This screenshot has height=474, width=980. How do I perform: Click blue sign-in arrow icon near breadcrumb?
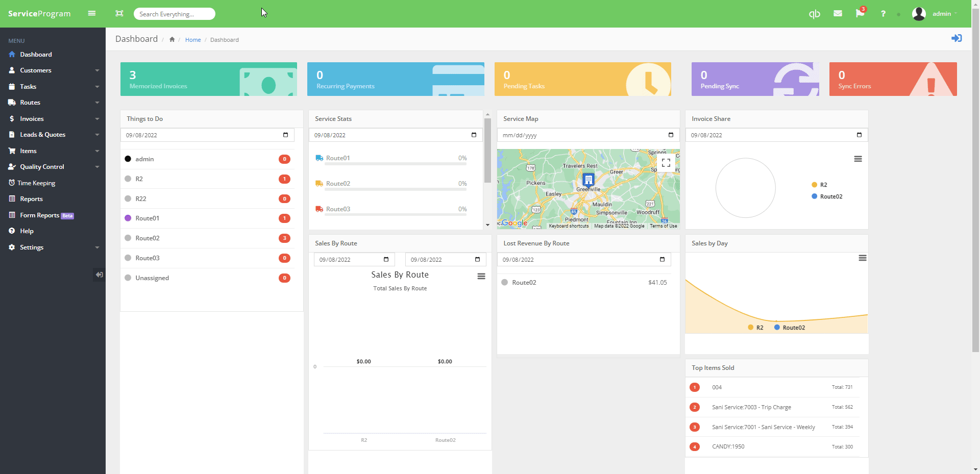tap(957, 38)
